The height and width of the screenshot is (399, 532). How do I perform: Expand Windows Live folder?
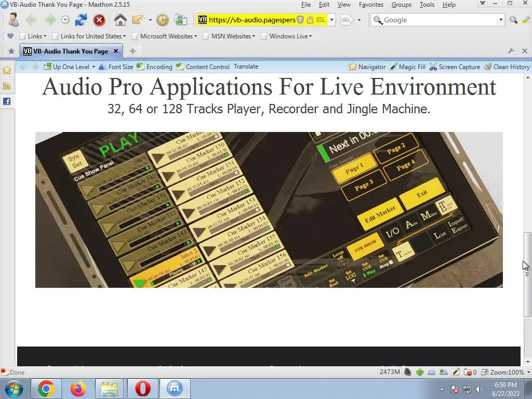[286, 36]
